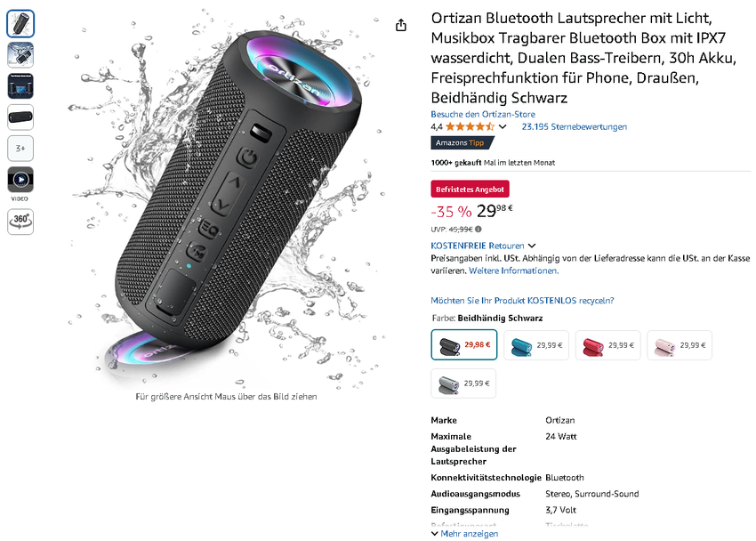Image resolution: width=756 pixels, height=541 pixels.
Task: Select the grey color variant
Action: [462, 383]
